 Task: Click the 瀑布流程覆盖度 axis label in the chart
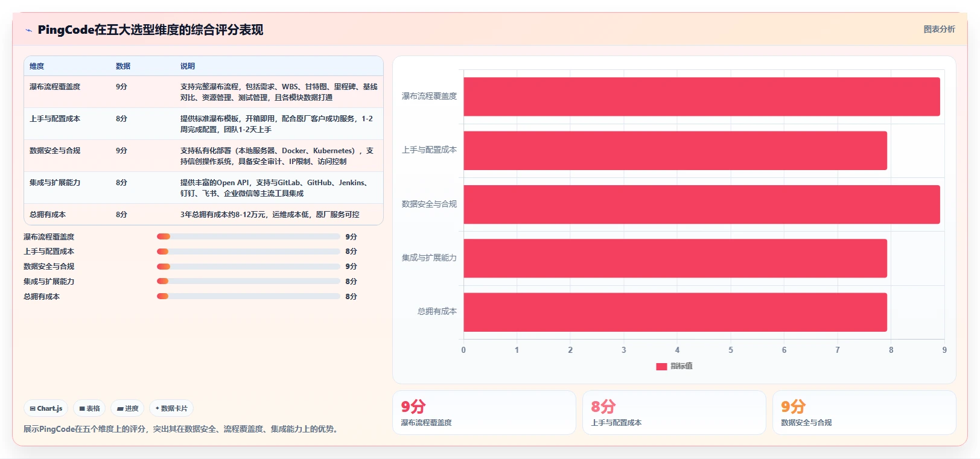[429, 96]
